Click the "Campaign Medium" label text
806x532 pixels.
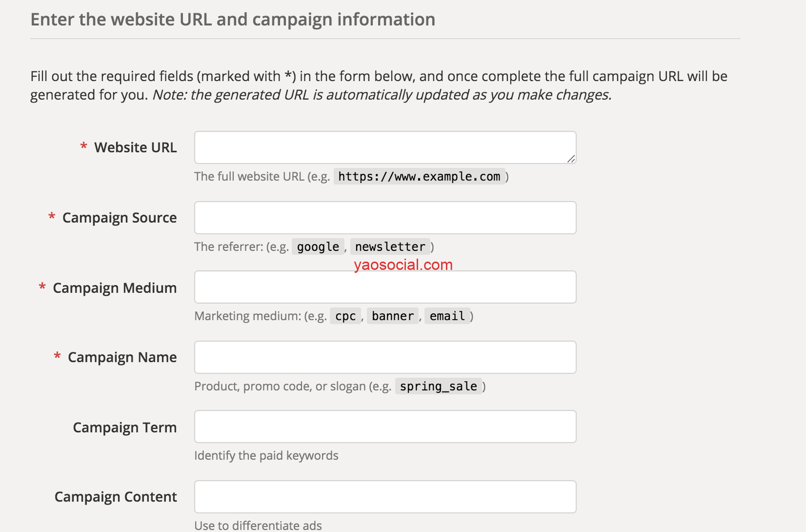point(115,288)
